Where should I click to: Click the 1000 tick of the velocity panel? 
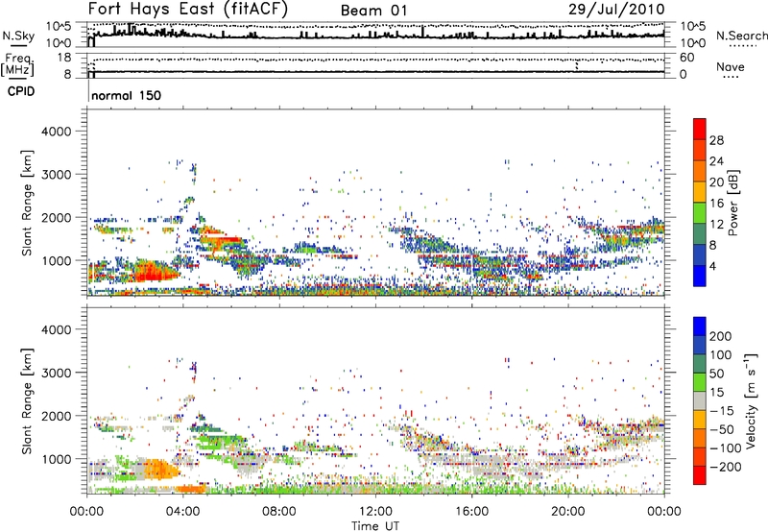click(57, 459)
